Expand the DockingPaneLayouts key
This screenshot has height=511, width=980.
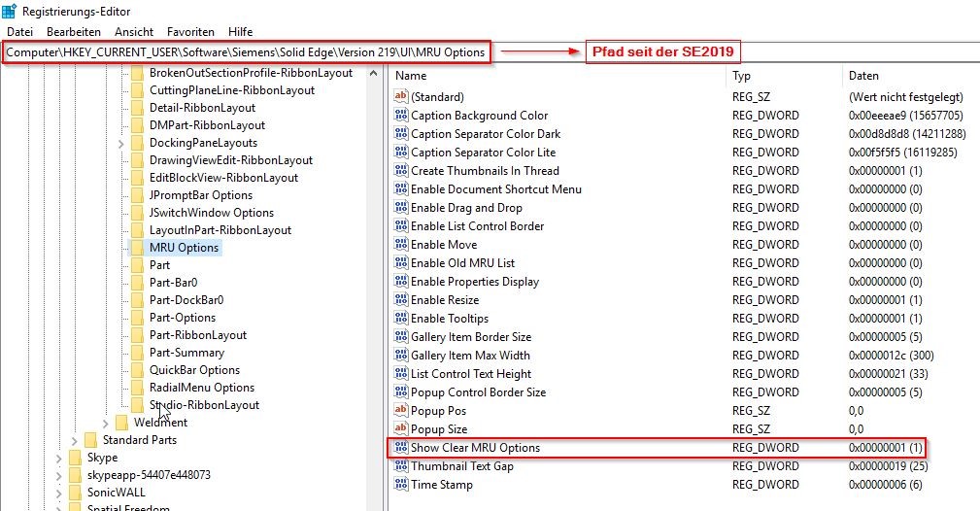pos(120,143)
